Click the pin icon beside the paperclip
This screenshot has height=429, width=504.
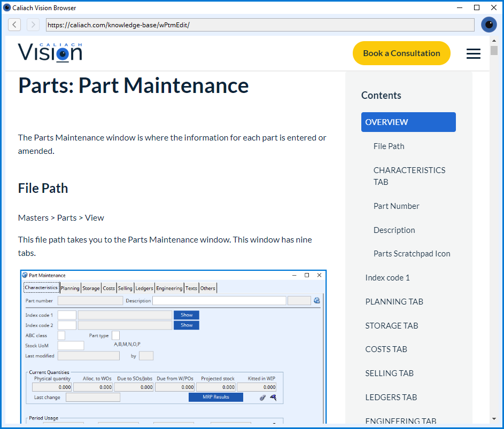coord(273,397)
